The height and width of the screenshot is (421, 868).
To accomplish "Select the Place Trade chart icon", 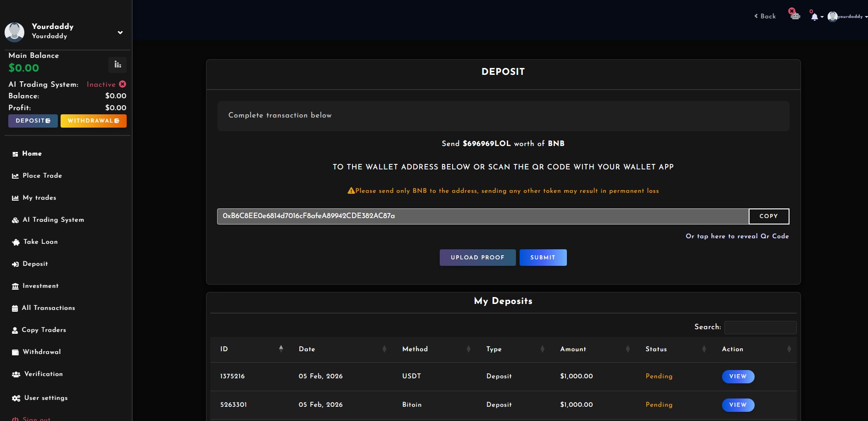I will point(15,175).
